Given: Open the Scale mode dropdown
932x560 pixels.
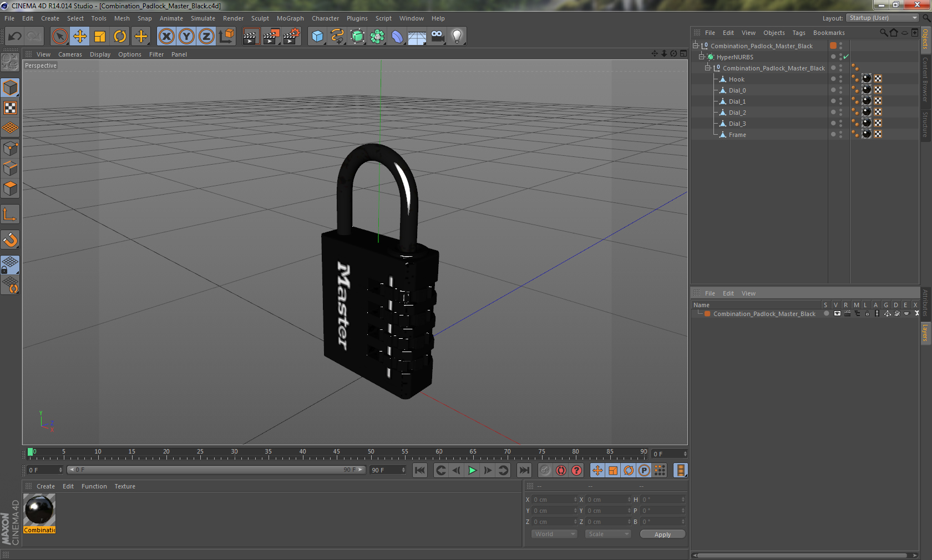Looking at the screenshot, I should (x=608, y=534).
